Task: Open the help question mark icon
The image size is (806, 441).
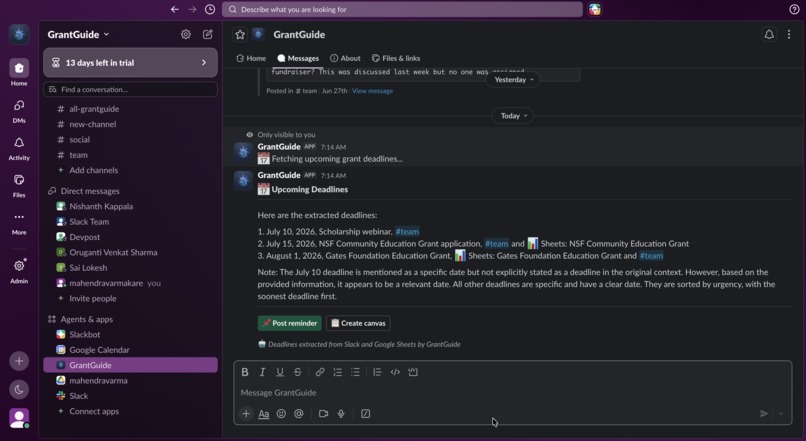Action: (x=794, y=9)
